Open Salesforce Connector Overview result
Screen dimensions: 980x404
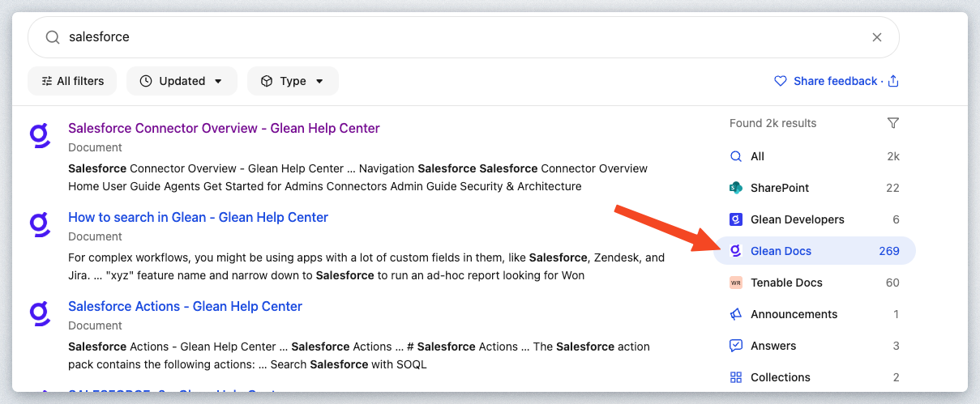pyautogui.click(x=224, y=128)
